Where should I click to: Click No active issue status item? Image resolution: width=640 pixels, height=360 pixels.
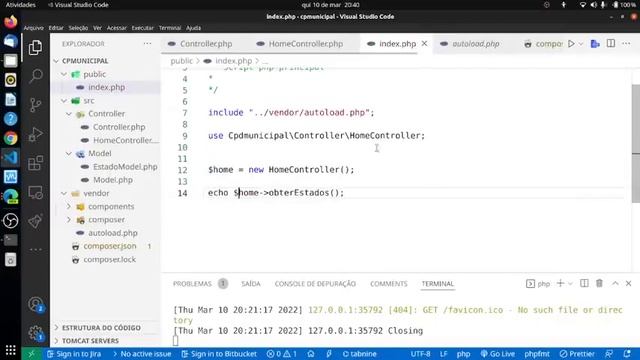142,354
